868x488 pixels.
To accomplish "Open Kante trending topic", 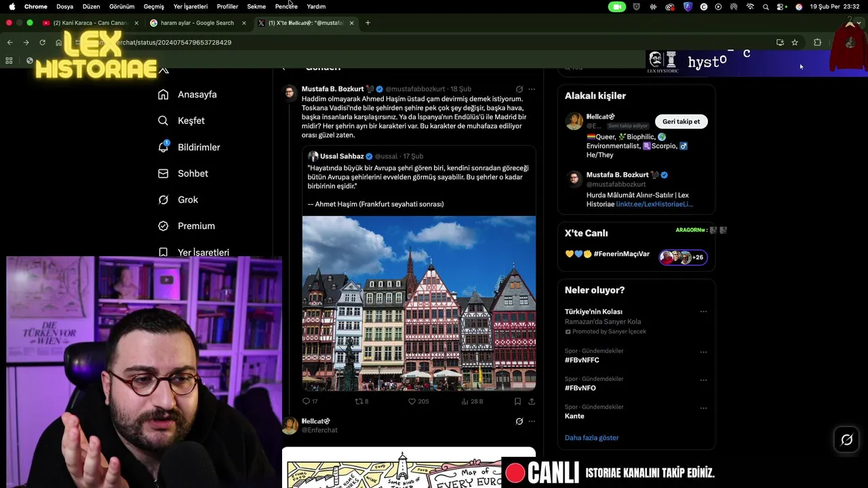I will pos(574,416).
